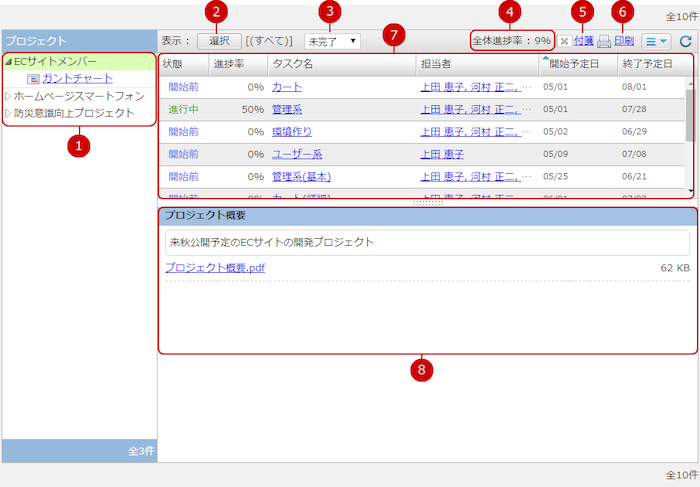Open the list view options menu
This screenshot has height=487, width=700.
coord(655,41)
